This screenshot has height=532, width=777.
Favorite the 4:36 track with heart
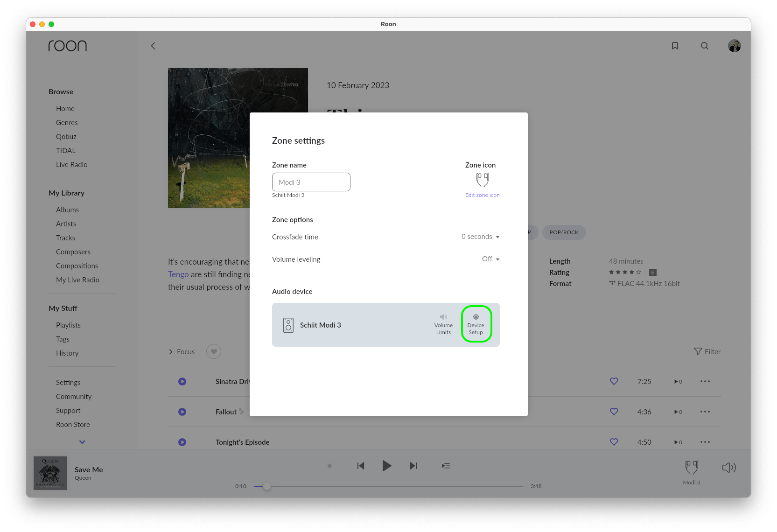(x=614, y=412)
